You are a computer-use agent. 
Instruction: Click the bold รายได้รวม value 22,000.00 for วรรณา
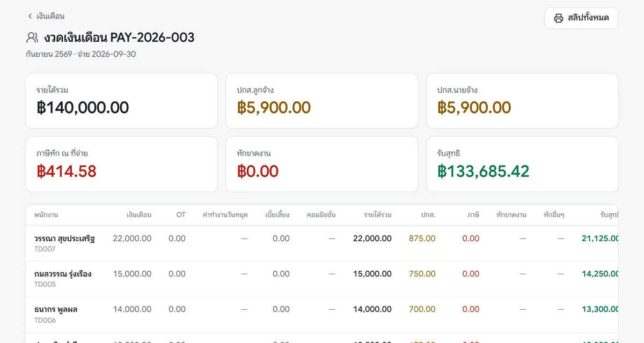(372, 238)
